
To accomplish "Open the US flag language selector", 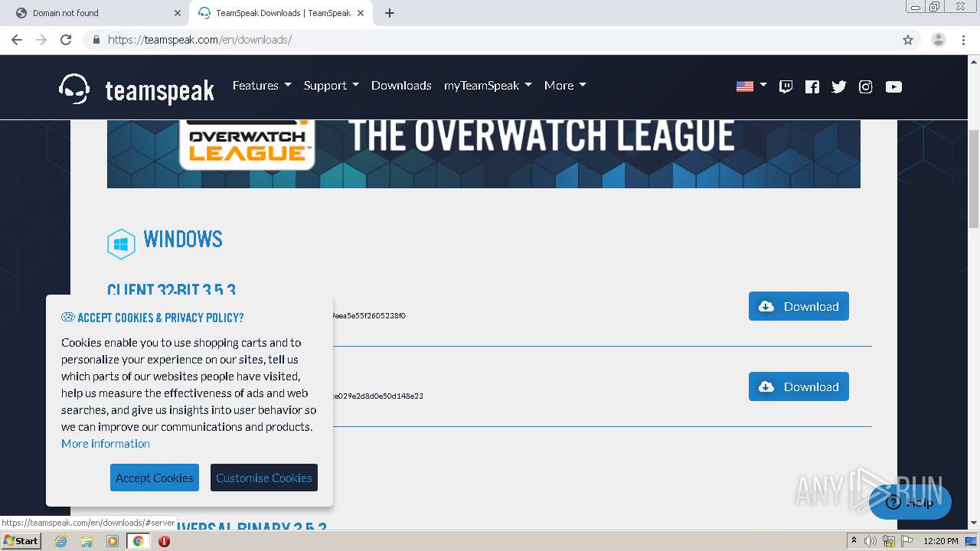I will tap(751, 86).
